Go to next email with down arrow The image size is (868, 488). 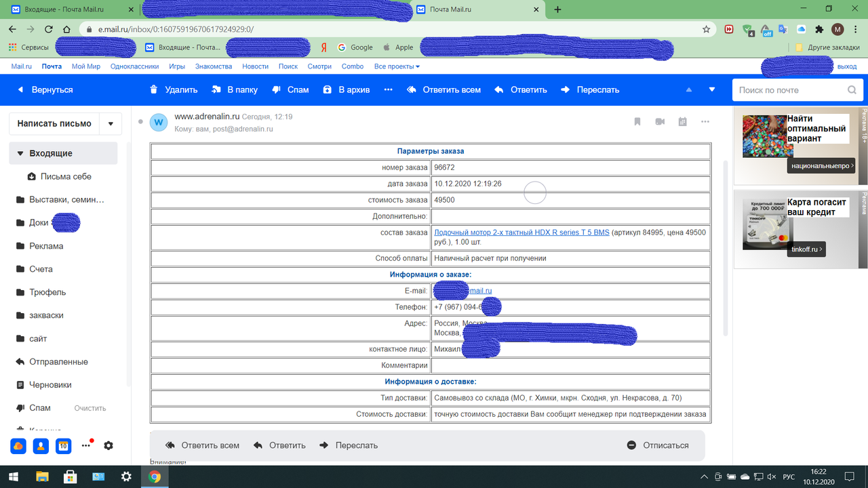click(712, 89)
